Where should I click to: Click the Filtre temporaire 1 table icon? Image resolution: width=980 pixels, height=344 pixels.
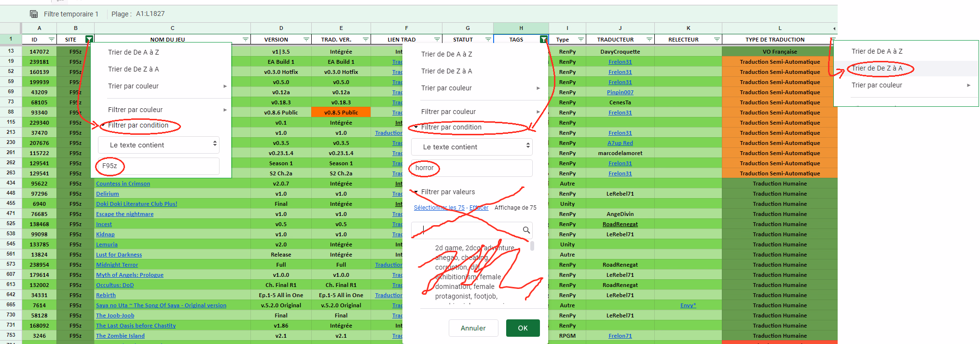tap(34, 14)
